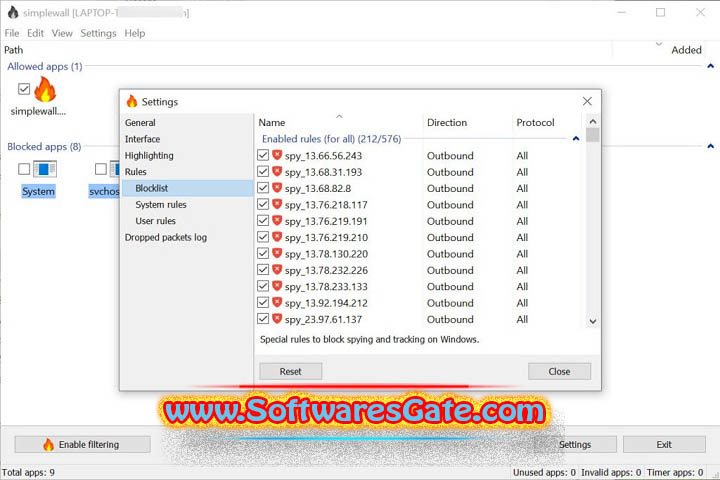Click the Reset button
Viewport: 720px width, 480px height.
tap(291, 371)
